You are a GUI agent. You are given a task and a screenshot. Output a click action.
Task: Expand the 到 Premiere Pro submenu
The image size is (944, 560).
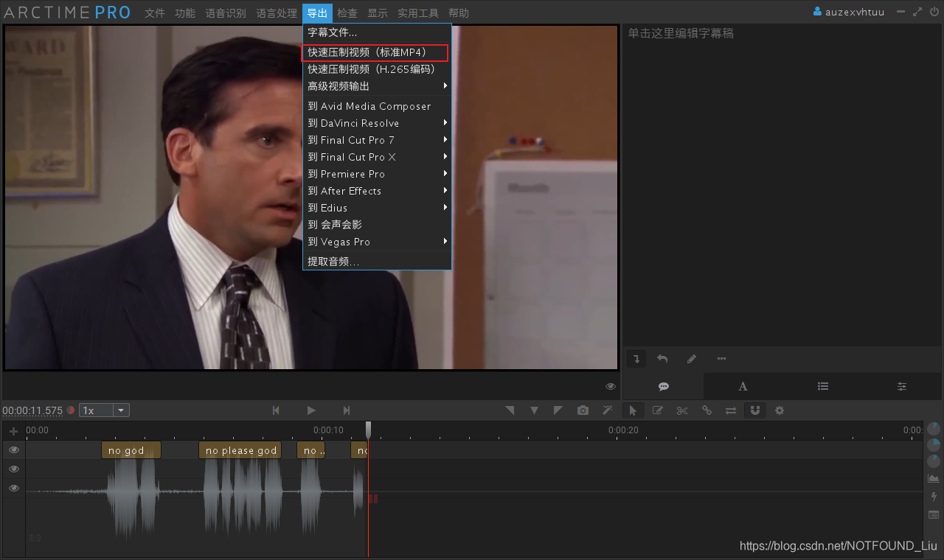pyautogui.click(x=377, y=174)
